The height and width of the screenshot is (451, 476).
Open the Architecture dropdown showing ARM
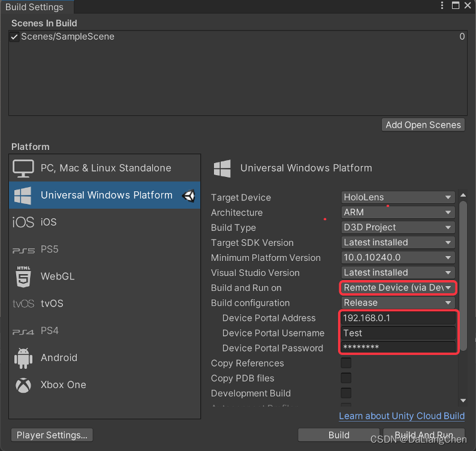tap(398, 212)
